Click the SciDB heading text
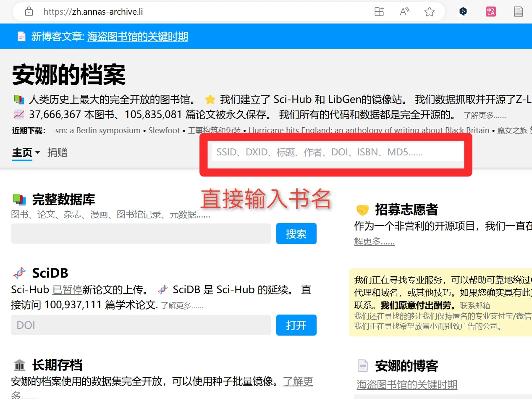Screen dimensions: 532x399 tap(50, 273)
